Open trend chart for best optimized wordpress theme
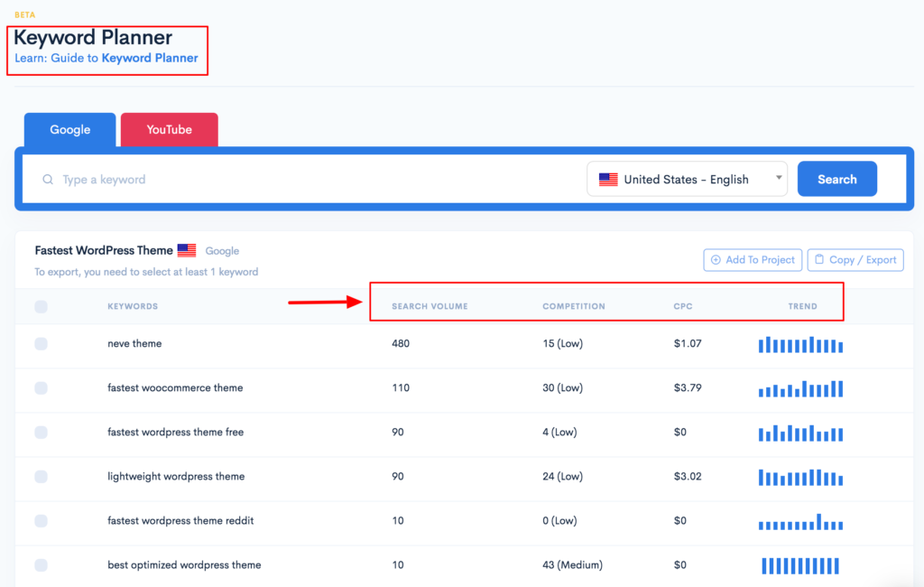Image resolution: width=924 pixels, height=587 pixels. [x=800, y=565]
